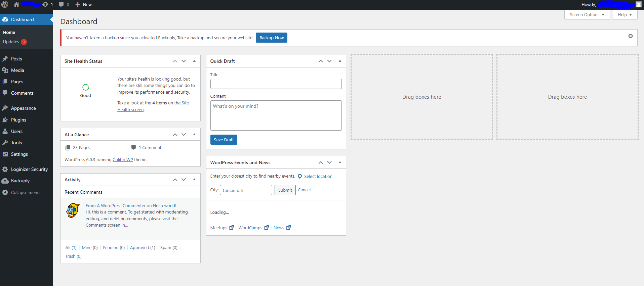Open the site home icon in admin bar
The width and height of the screenshot is (644, 286).
click(16, 4)
